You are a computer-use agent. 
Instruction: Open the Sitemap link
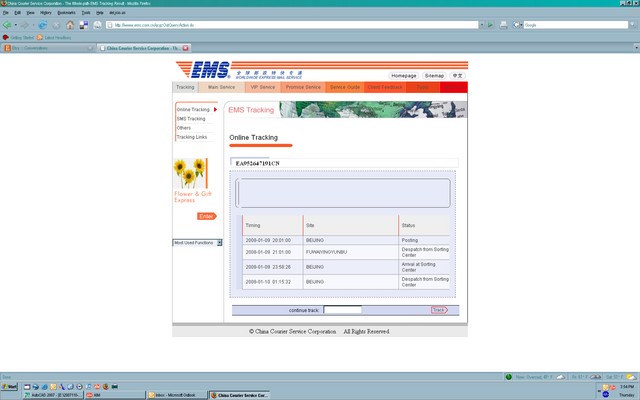coord(434,76)
